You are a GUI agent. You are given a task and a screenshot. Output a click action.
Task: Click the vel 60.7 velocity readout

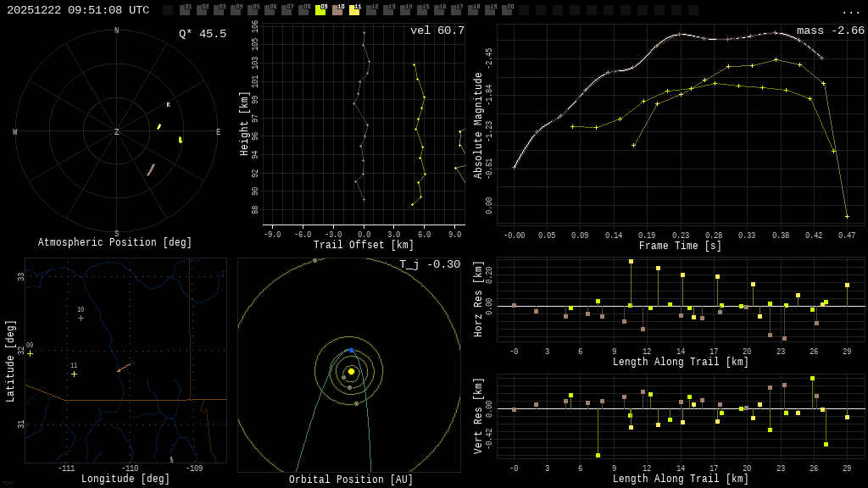tap(437, 30)
